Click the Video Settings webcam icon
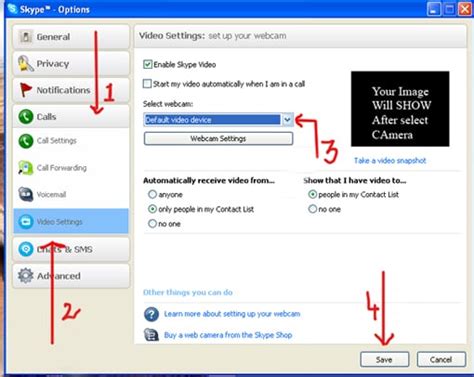Viewport: 474px width, 377px height. 26,221
